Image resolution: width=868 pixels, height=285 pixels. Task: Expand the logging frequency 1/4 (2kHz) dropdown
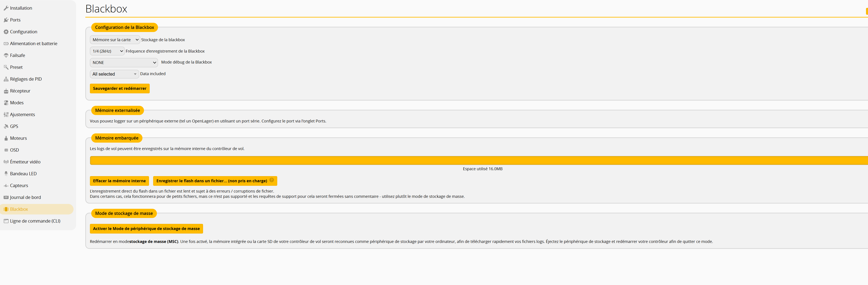pyautogui.click(x=107, y=51)
